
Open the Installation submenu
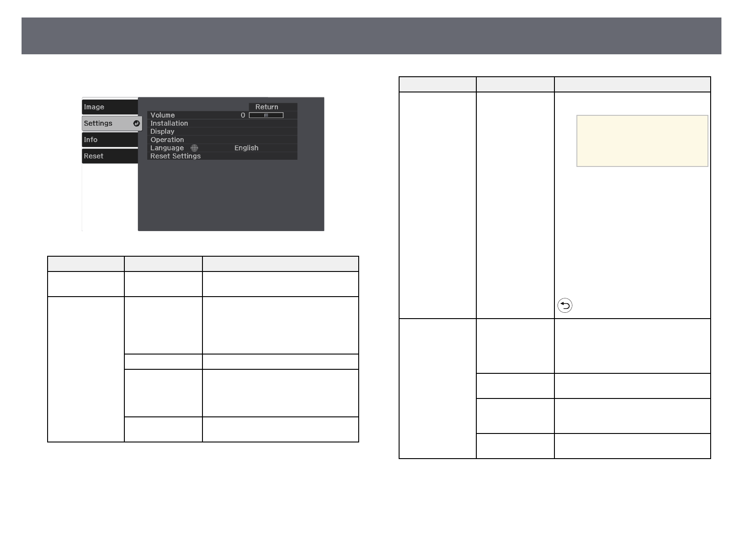coord(222,123)
